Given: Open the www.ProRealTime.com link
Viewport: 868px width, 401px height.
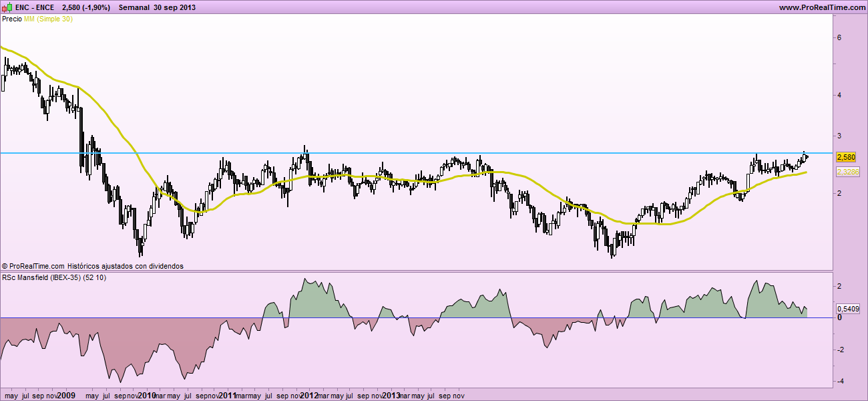Looking at the screenshot, I should 822,7.
